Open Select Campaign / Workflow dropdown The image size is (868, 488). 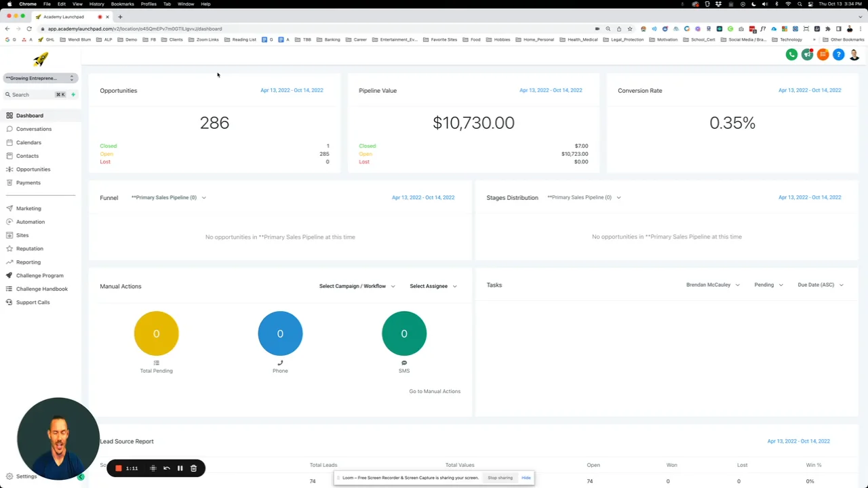[357, 286]
